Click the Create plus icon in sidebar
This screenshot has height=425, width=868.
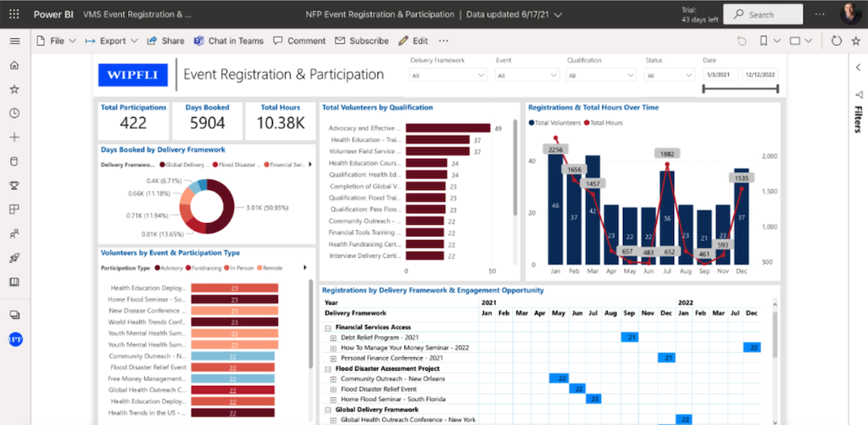15,137
